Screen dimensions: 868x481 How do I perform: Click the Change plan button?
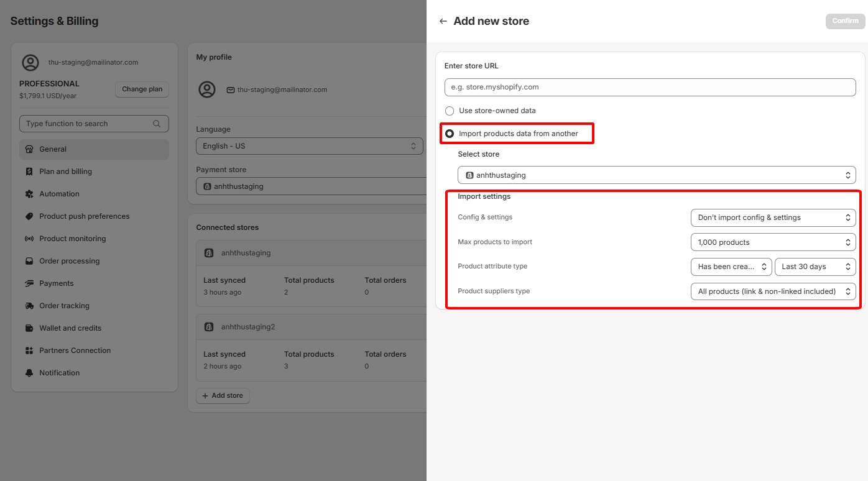(142, 89)
